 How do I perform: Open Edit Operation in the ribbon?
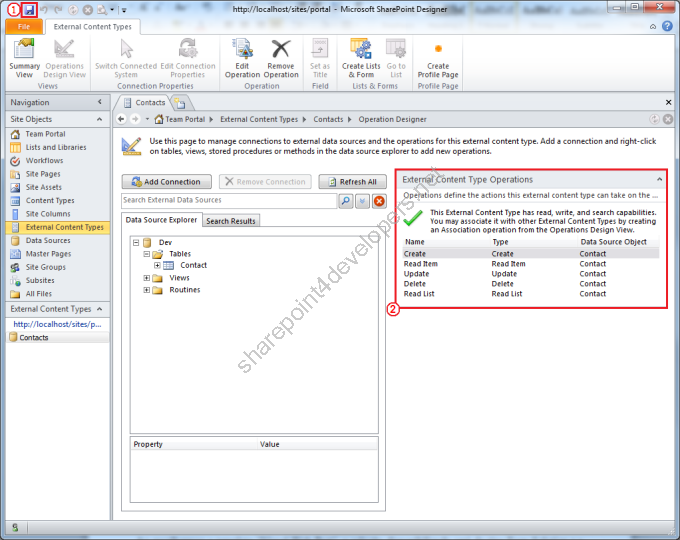click(242, 59)
